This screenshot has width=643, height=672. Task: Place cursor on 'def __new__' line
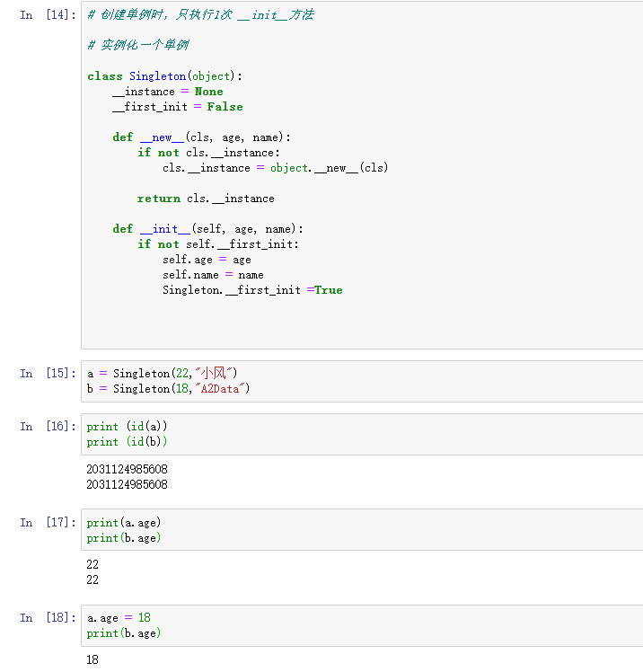[201, 137]
